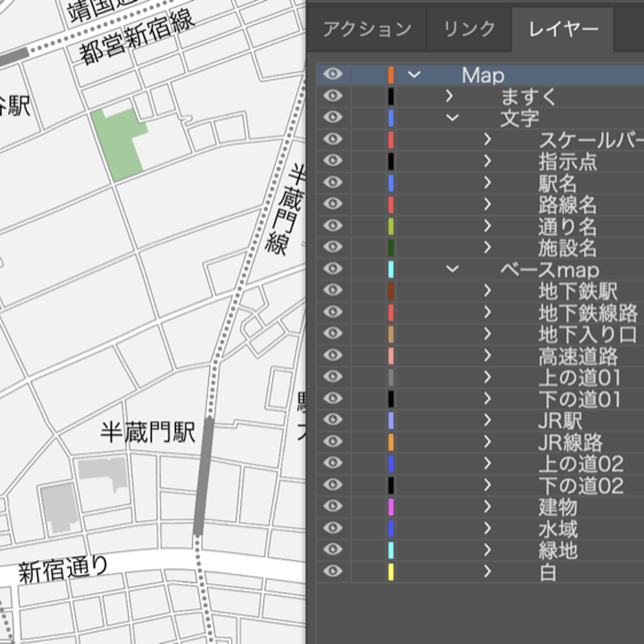This screenshot has height=644, width=644.
Task: Click the vertical 半蔵門線 label on map
Action: 286,209
